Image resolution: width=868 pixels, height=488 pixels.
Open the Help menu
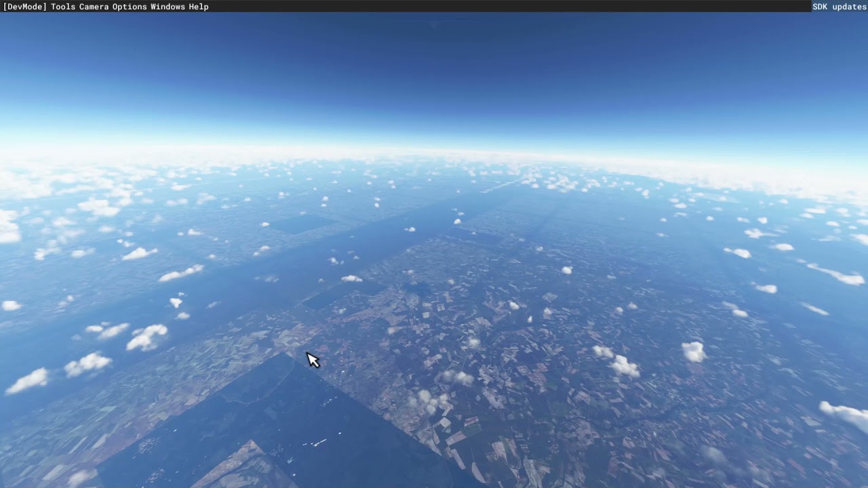pos(199,7)
